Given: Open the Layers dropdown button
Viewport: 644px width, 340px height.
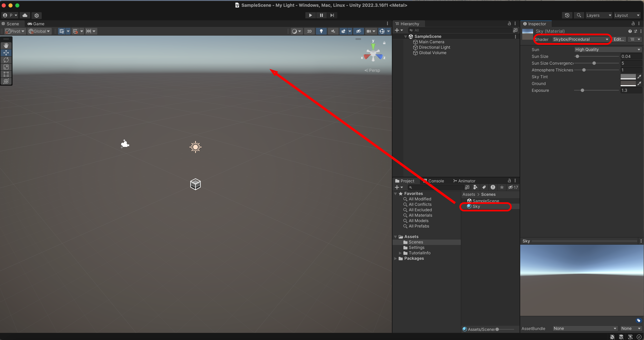Looking at the screenshot, I should (x=599, y=15).
